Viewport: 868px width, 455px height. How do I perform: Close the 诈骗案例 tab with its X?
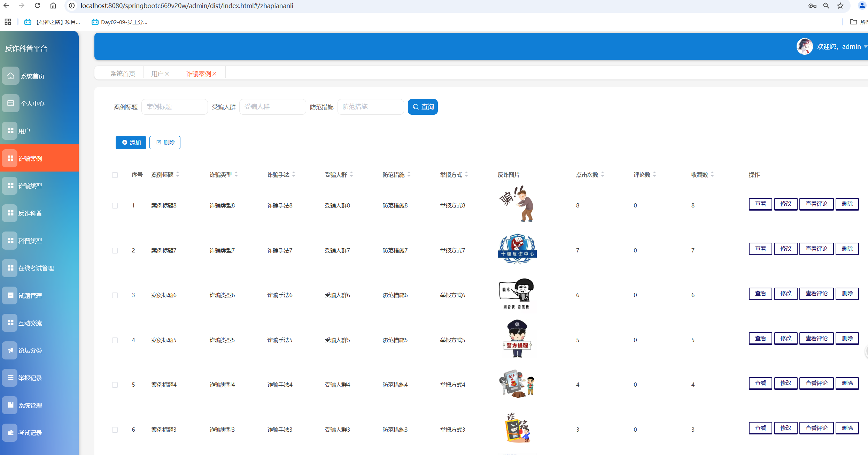pos(215,74)
